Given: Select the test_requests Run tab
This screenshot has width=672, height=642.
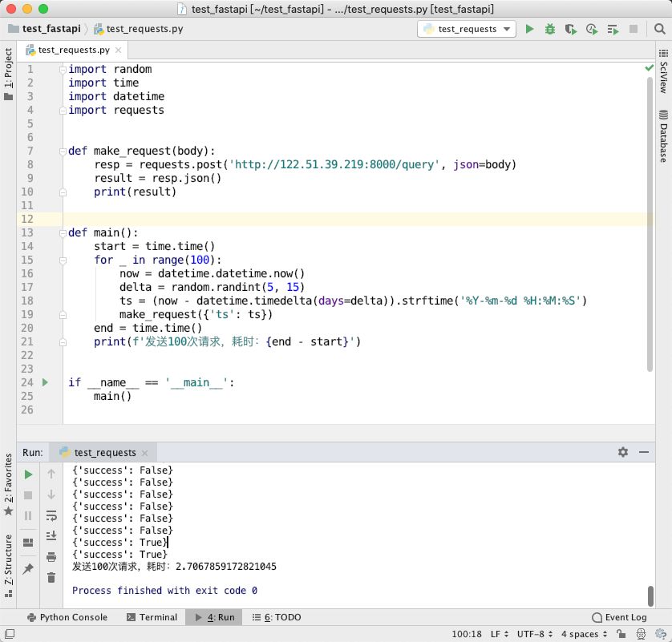Looking at the screenshot, I should pos(105,452).
